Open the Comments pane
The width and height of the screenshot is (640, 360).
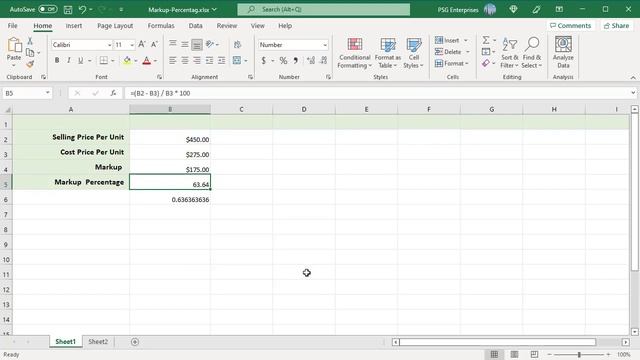tap(571, 25)
